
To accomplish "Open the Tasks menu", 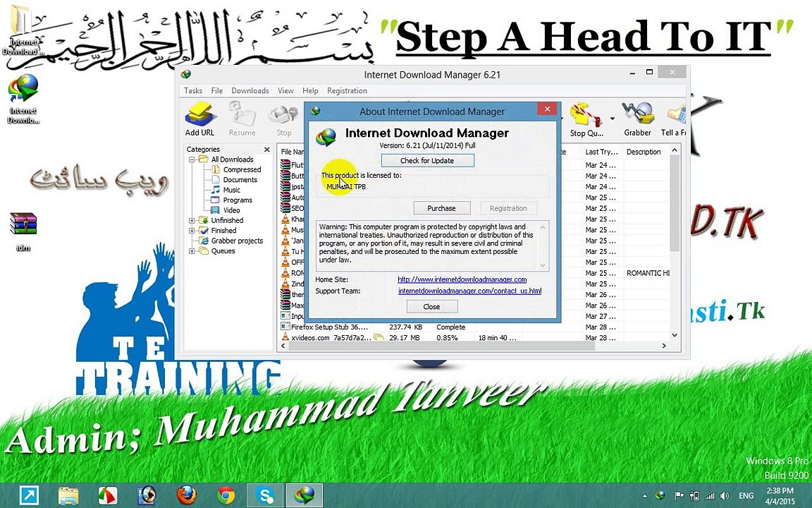I will [x=193, y=91].
